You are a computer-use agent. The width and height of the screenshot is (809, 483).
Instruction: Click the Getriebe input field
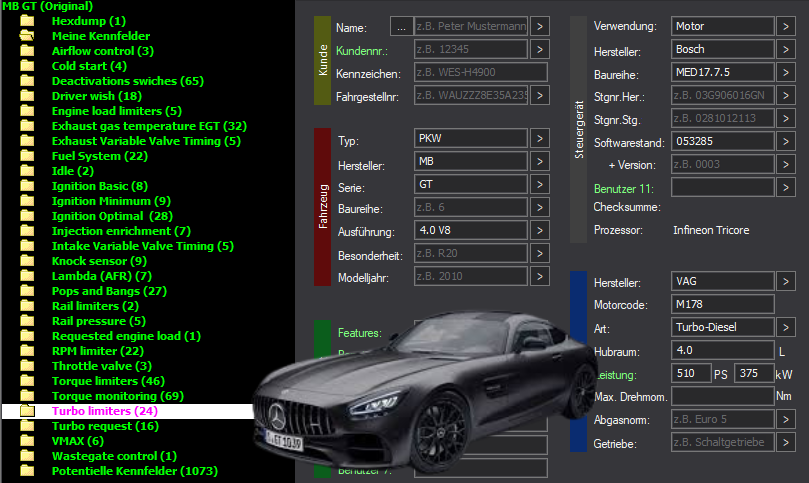pyautogui.click(x=723, y=442)
